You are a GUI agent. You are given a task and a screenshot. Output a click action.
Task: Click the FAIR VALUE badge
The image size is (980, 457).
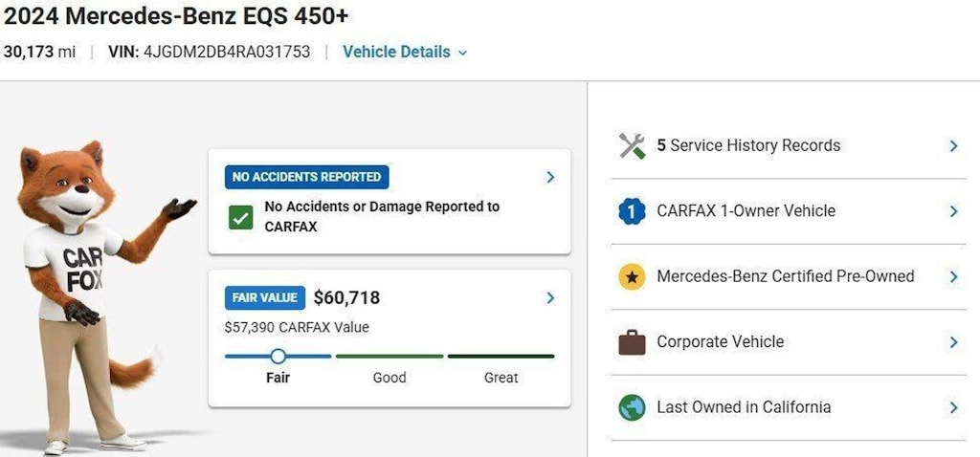point(265,297)
